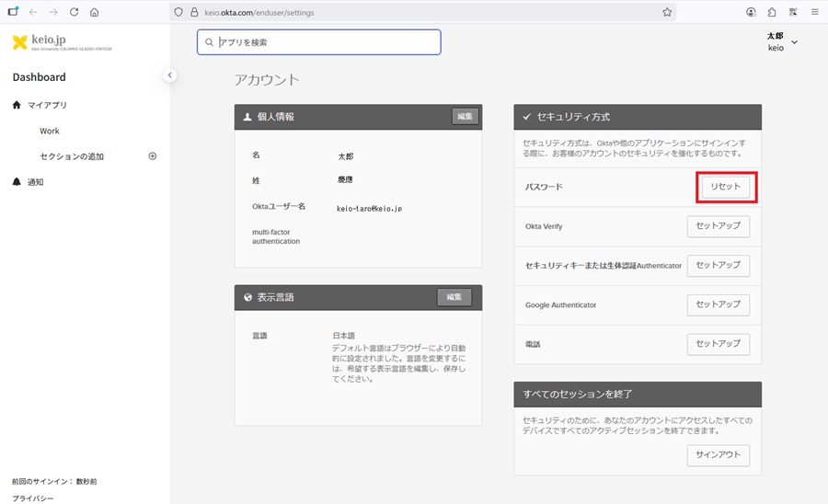828x504 pixels.
Task: Bookmark this page with the star icon
Action: (x=667, y=12)
